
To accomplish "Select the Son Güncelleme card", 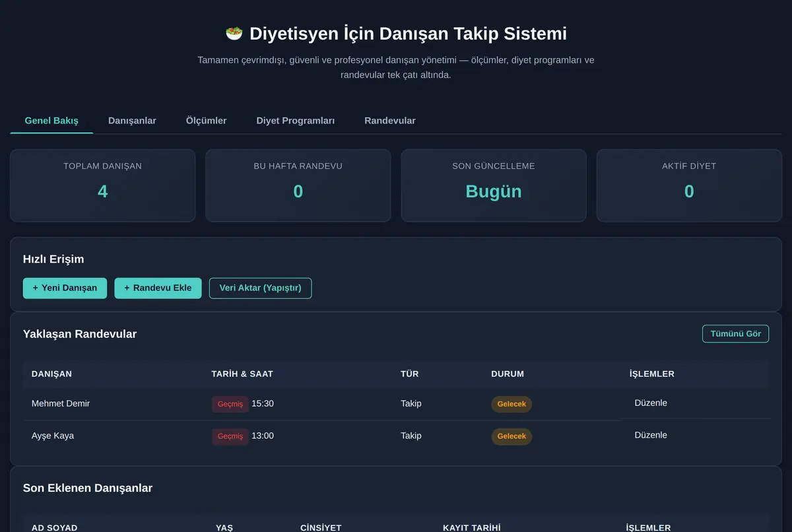I will (x=494, y=185).
